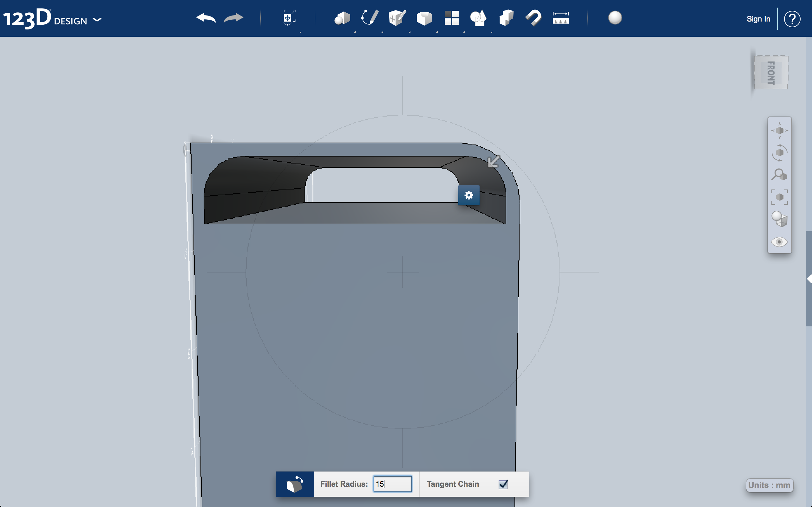Screen dimensions: 812x507
Task: Select the Primitives tool in the toolbar
Action: point(342,18)
